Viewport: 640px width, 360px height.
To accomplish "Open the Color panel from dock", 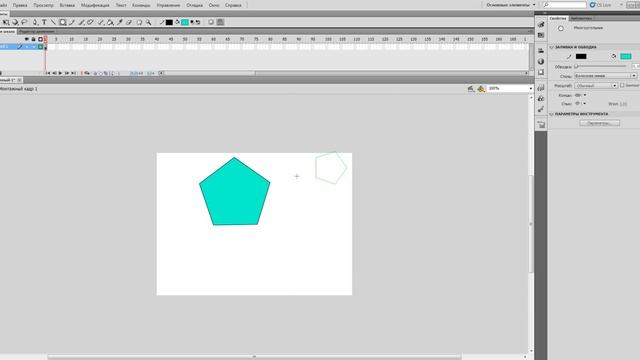I will pyautogui.click(x=541, y=25).
